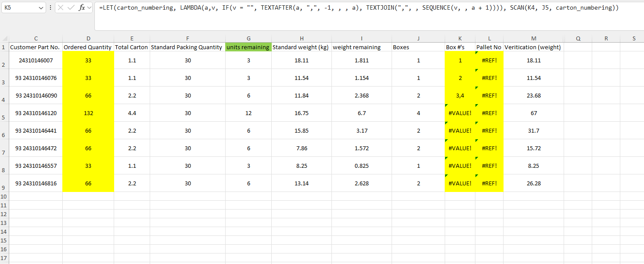Select the Customer Part No. 24310146007 cell
Screen dimensions: 644x264
pos(35,60)
